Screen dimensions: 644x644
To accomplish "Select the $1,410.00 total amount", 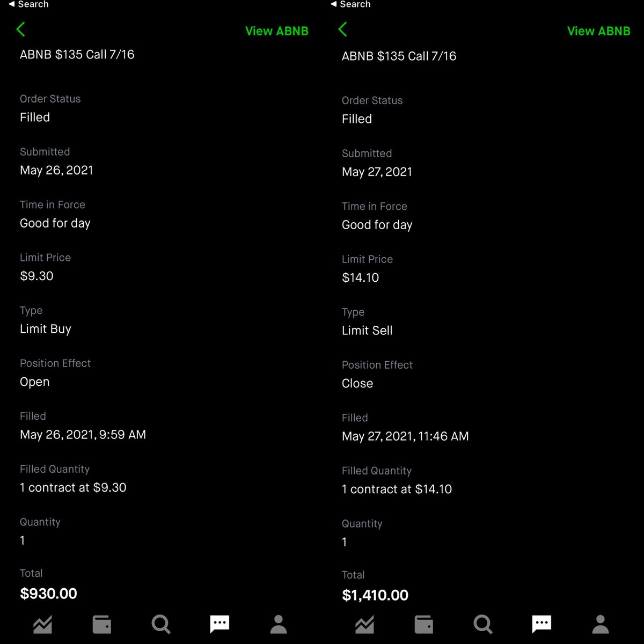I will pyautogui.click(x=375, y=595).
